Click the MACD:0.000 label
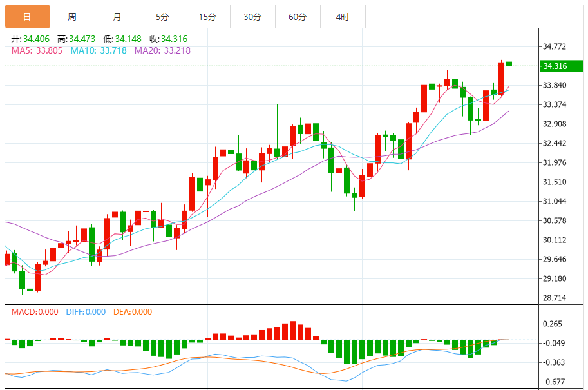The image size is (588, 390). coord(35,312)
